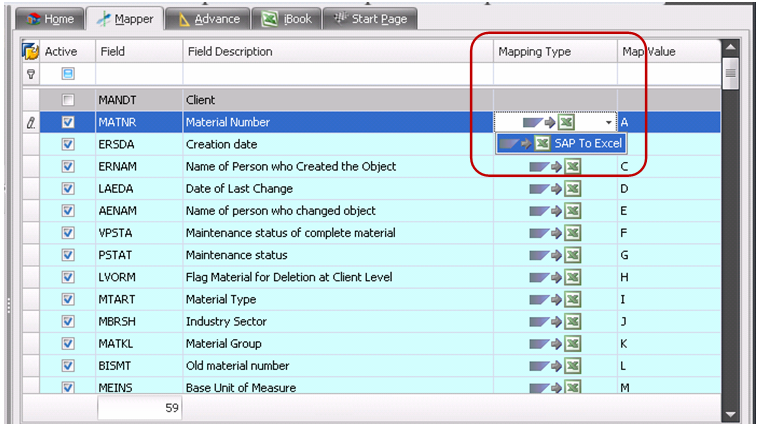Click the mapping type icon for LAEDA row
The image size is (759, 428).
pyautogui.click(x=555, y=188)
